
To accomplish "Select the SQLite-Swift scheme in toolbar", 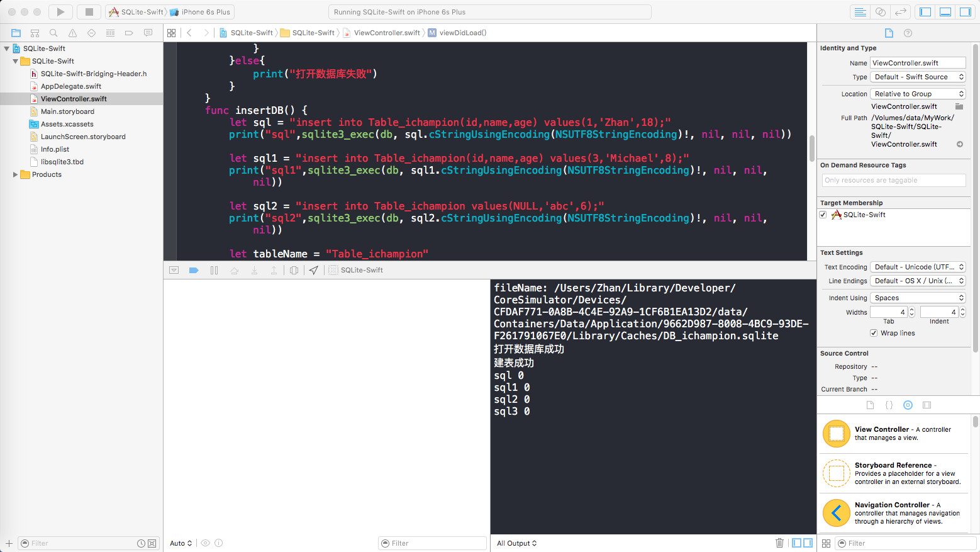I will click(136, 12).
